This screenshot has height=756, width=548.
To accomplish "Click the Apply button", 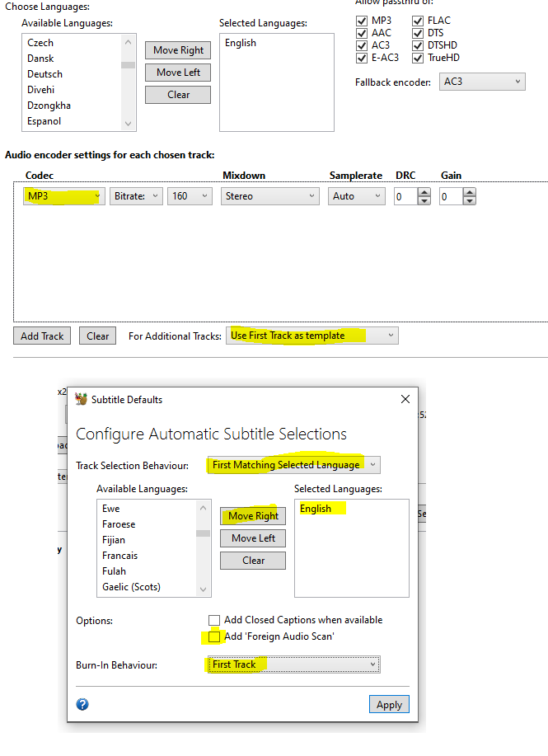I will pyautogui.click(x=390, y=704).
